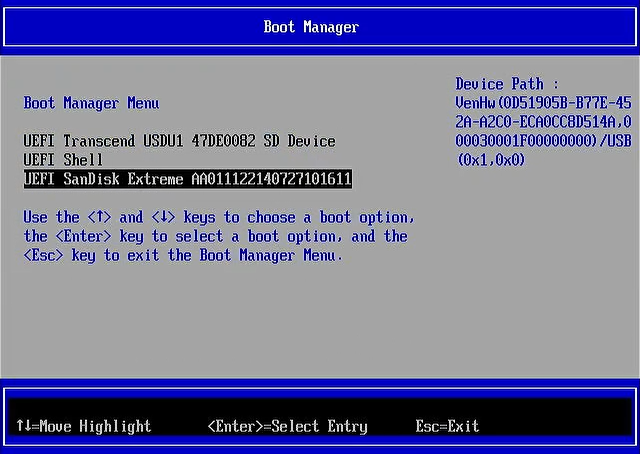Click the <Enter>=Select Entry hint

[x=287, y=426]
